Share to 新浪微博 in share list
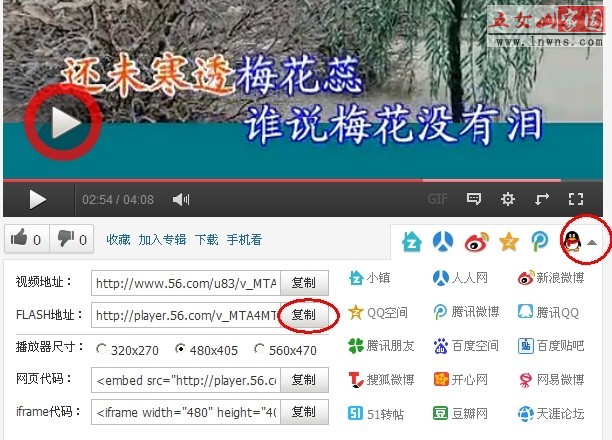The width and height of the screenshot is (612, 440). point(551,278)
